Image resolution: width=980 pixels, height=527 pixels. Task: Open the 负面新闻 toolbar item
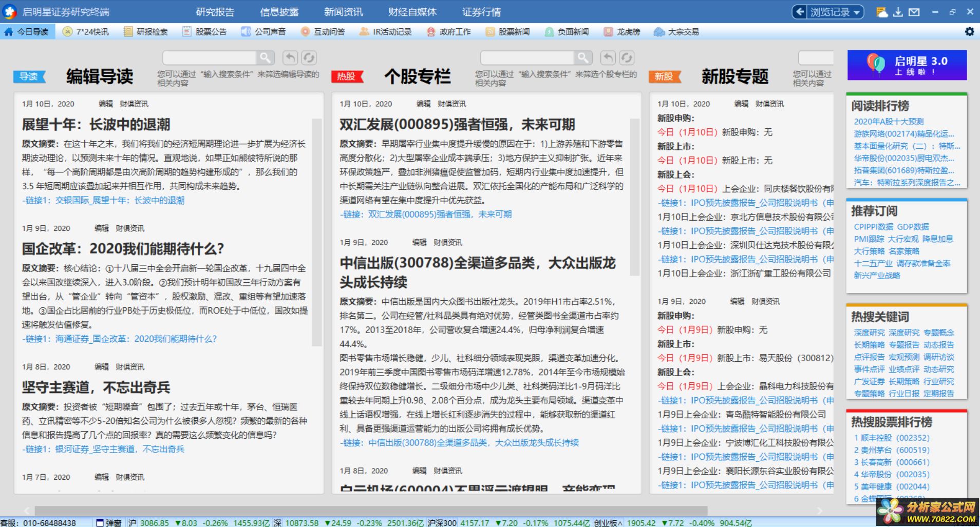567,32
